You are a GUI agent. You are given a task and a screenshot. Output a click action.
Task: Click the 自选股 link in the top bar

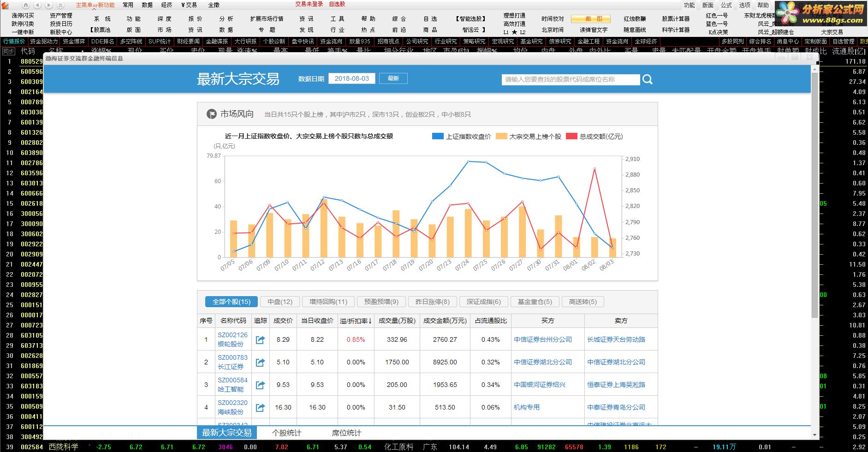pyautogui.click(x=337, y=4)
